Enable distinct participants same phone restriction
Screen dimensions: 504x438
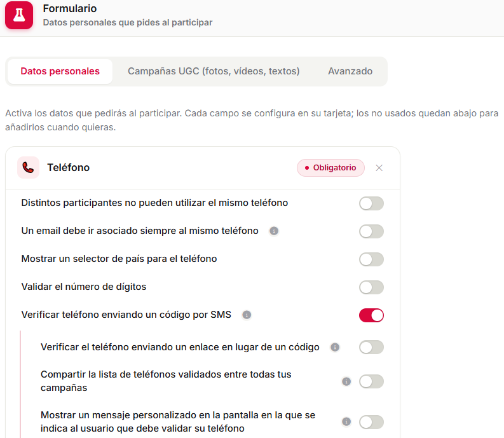371,203
